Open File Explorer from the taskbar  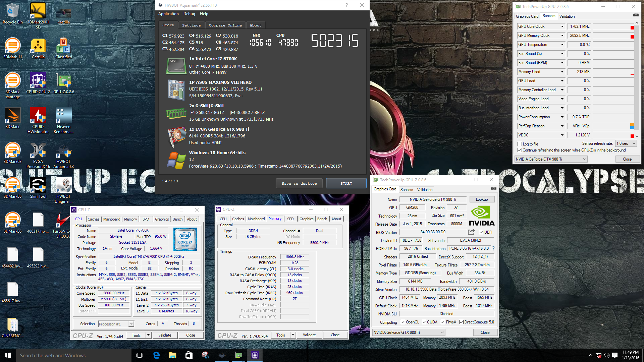(172, 355)
